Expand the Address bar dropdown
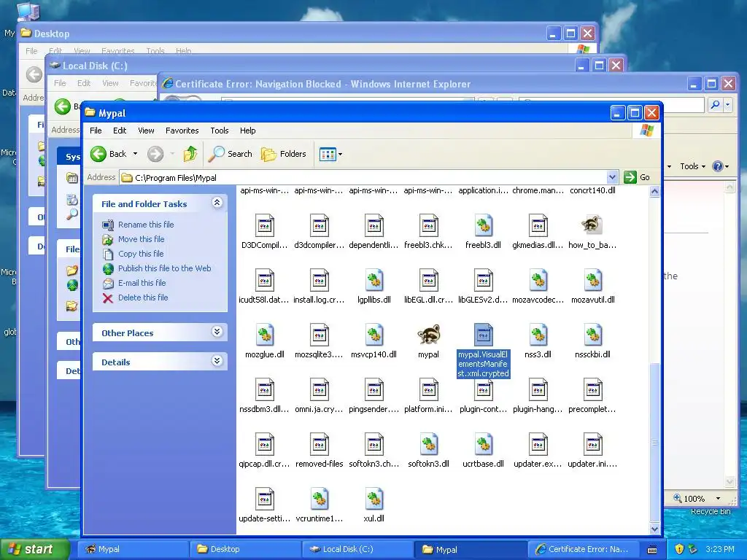This screenshot has height=560, width=747. (612, 178)
